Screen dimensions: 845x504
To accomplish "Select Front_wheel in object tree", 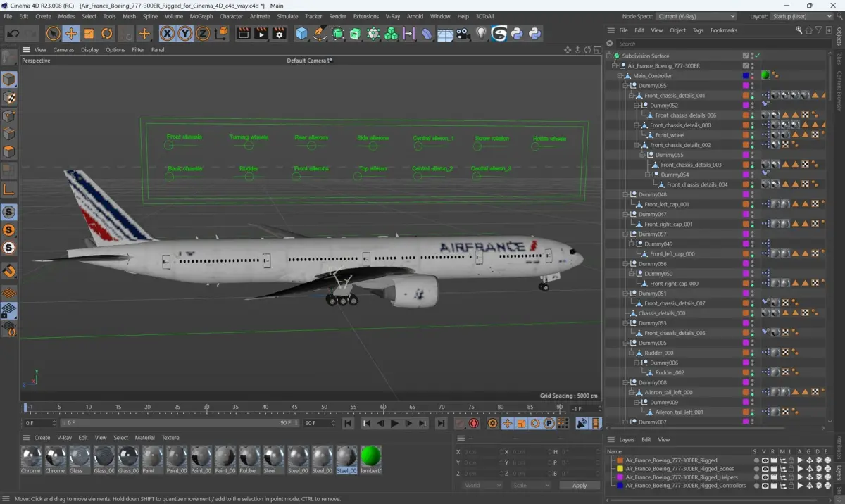I will (x=670, y=135).
